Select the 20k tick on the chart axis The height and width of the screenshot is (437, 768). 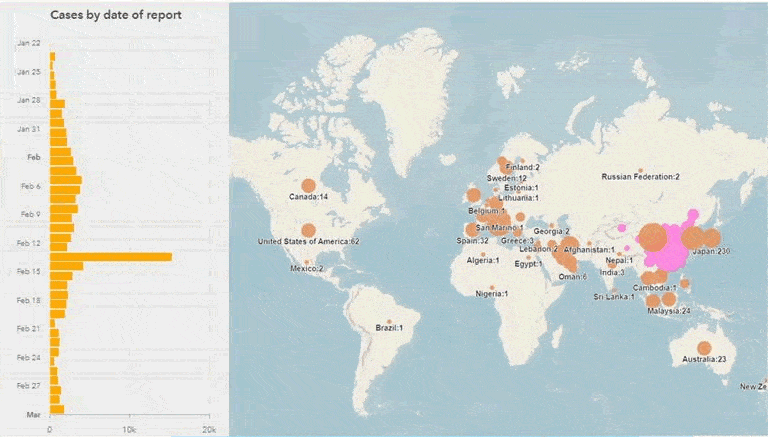point(209,430)
